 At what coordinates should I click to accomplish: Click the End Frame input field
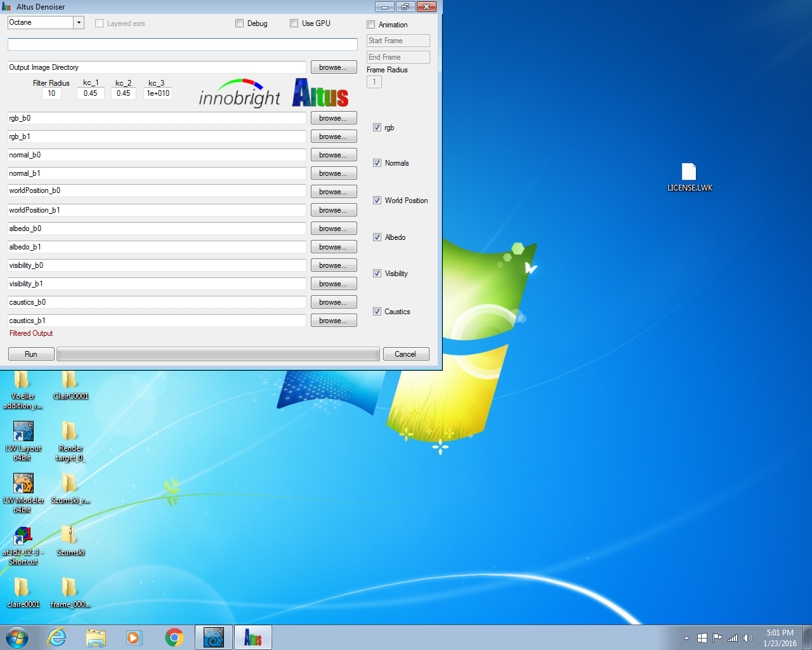(398, 57)
